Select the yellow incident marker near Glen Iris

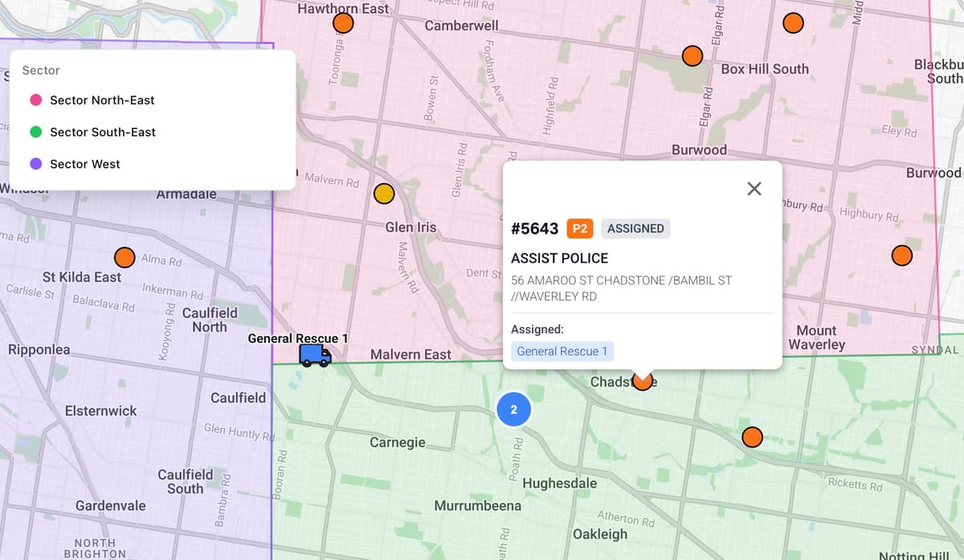coord(384,194)
